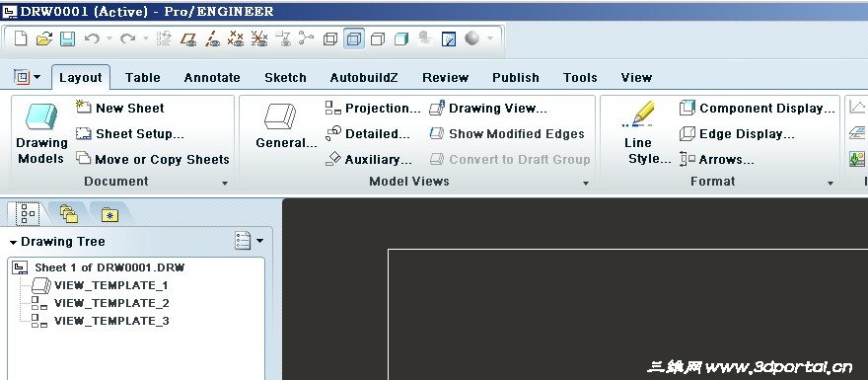Viewport: 868px width, 380px height.
Task: Add a New Sheet
Action: pos(120,108)
